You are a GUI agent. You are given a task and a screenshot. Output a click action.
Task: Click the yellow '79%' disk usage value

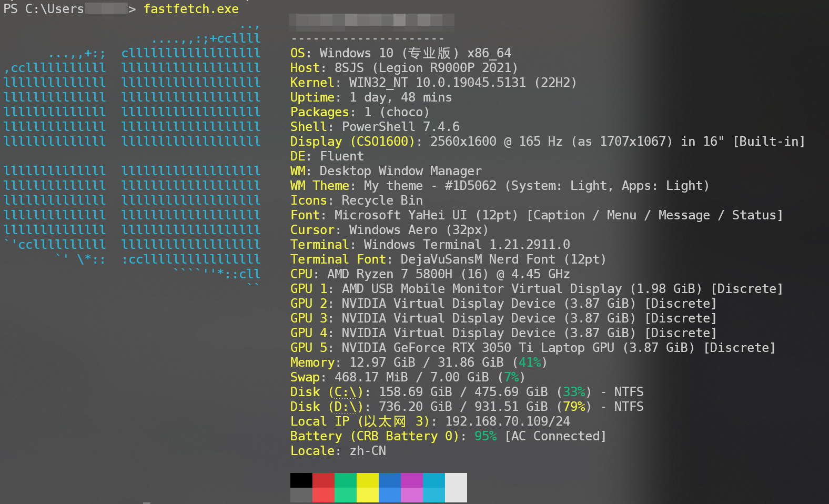(x=574, y=407)
